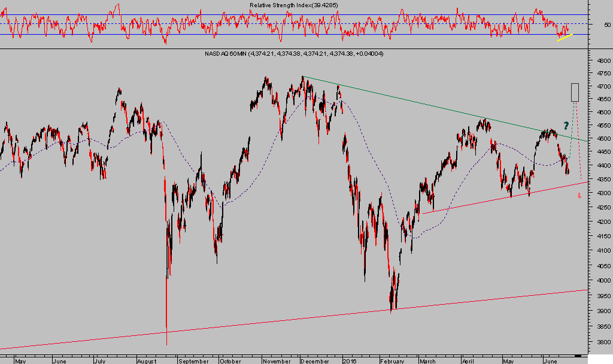Click the November label on time axis
The width and height of the screenshot is (613, 364).
click(276, 361)
